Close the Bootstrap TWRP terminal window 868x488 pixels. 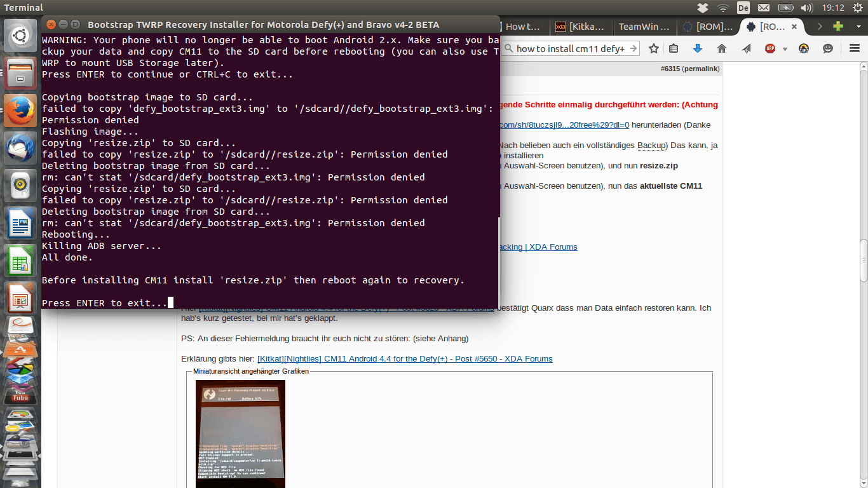pyautogui.click(x=50, y=25)
